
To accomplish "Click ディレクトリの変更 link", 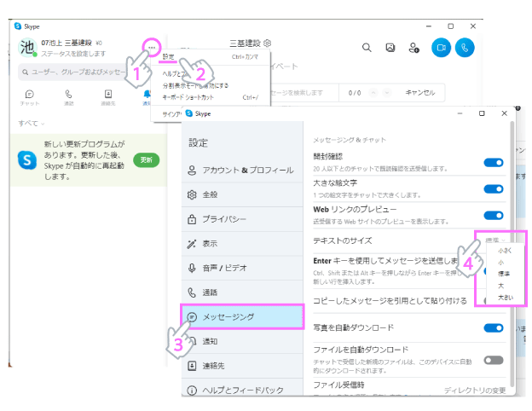I will [x=475, y=391].
